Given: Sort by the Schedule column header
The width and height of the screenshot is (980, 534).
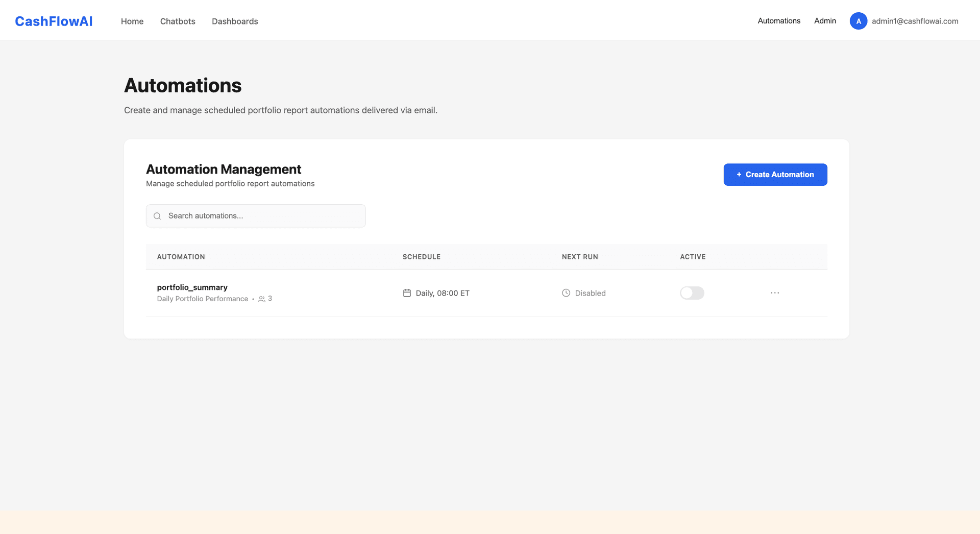Looking at the screenshot, I should 421,257.
